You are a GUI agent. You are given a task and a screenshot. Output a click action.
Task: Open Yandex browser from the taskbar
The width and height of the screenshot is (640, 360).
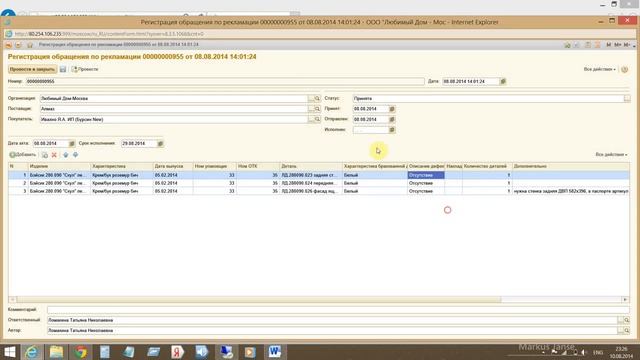(178, 352)
